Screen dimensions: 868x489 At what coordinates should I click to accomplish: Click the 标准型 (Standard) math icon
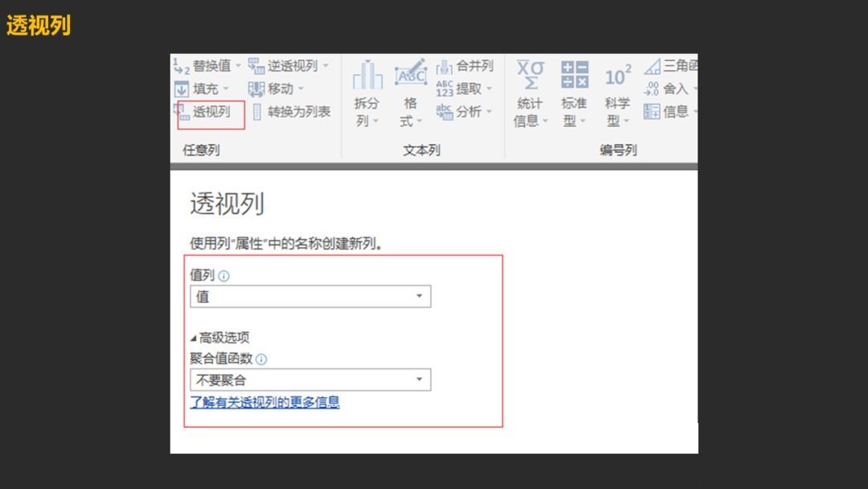(574, 76)
